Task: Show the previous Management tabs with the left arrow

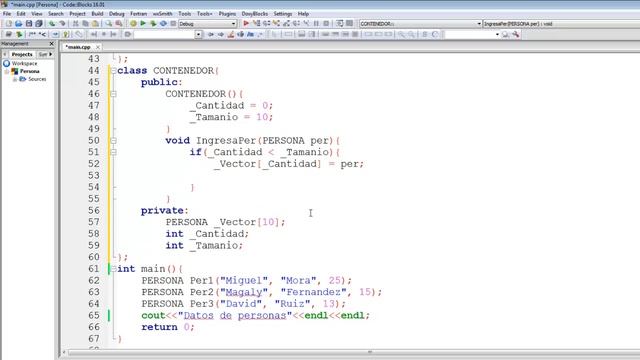Action: [x=4, y=54]
